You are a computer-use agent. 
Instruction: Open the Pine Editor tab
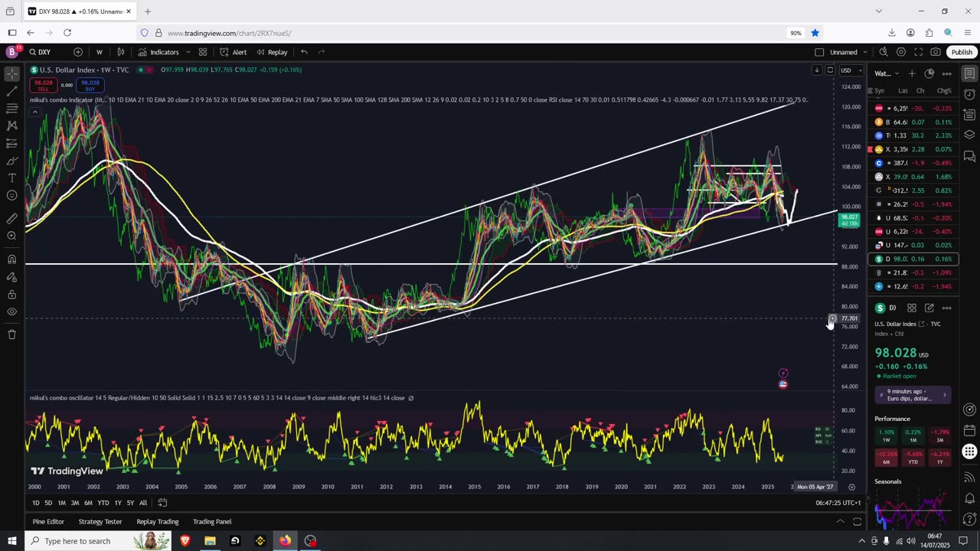click(48, 522)
